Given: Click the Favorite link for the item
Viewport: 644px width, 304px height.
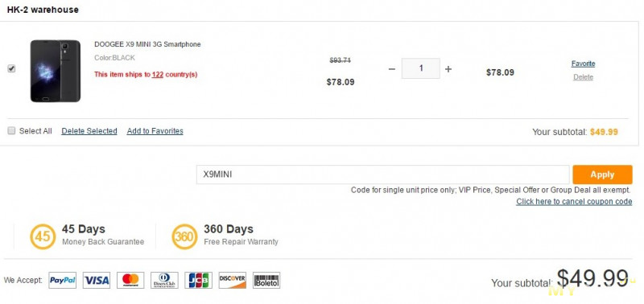Looking at the screenshot, I should coord(583,64).
